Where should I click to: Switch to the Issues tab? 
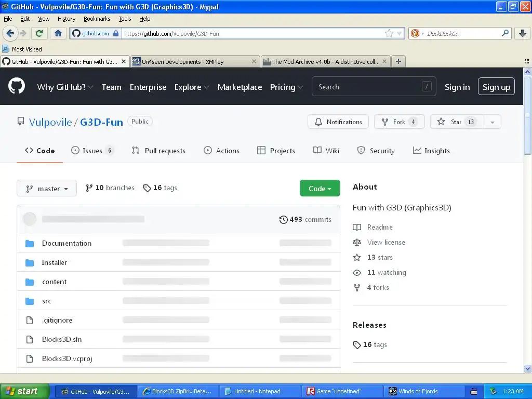click(x=92, y=151)
